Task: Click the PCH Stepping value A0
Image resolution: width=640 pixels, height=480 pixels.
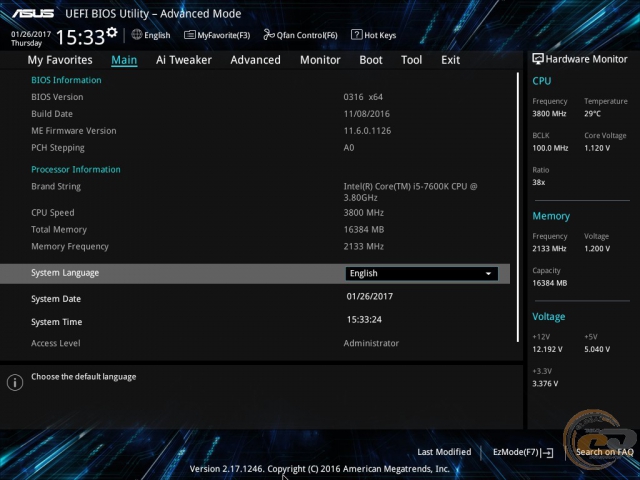Action: point(349,148)
